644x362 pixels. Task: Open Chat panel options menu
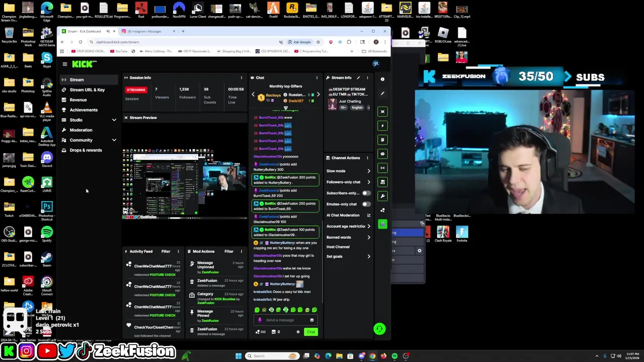[x=316, y=78]
